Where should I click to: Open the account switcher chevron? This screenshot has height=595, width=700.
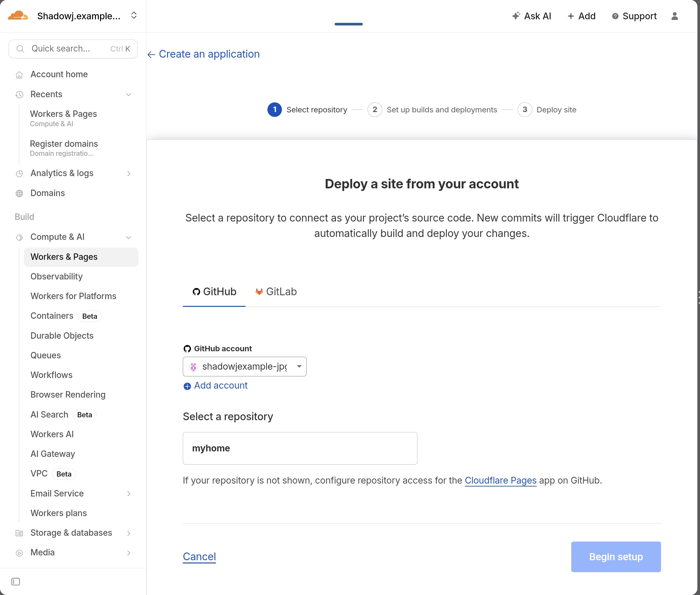click(134, 15)
